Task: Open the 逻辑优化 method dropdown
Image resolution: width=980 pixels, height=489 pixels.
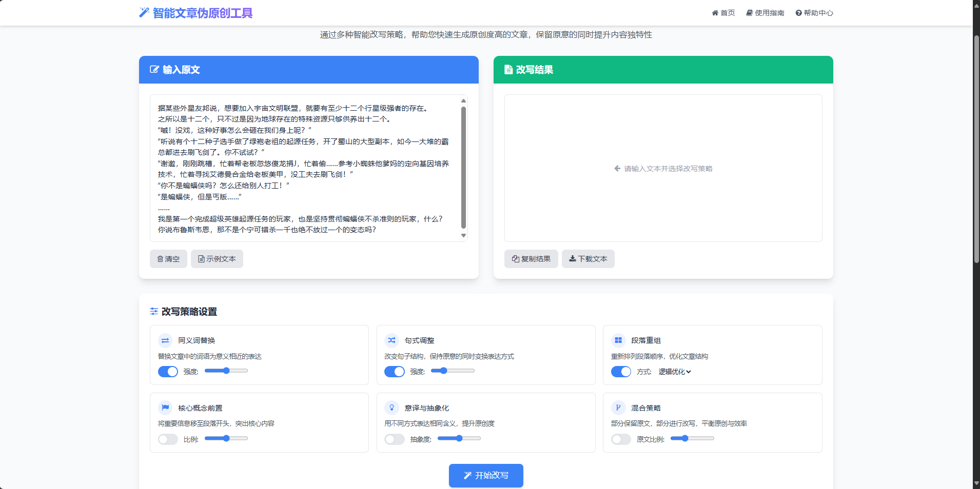Action: (675, 372)
